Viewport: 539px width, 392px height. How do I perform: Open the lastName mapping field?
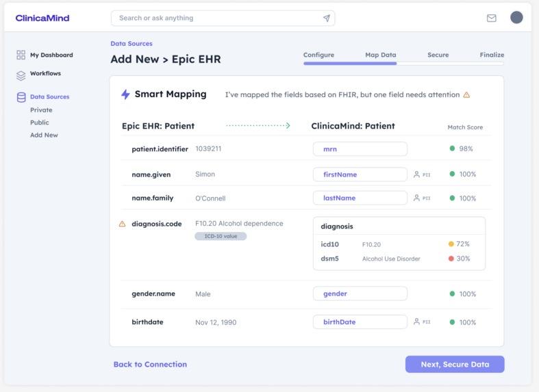click(x=360, y=198)
